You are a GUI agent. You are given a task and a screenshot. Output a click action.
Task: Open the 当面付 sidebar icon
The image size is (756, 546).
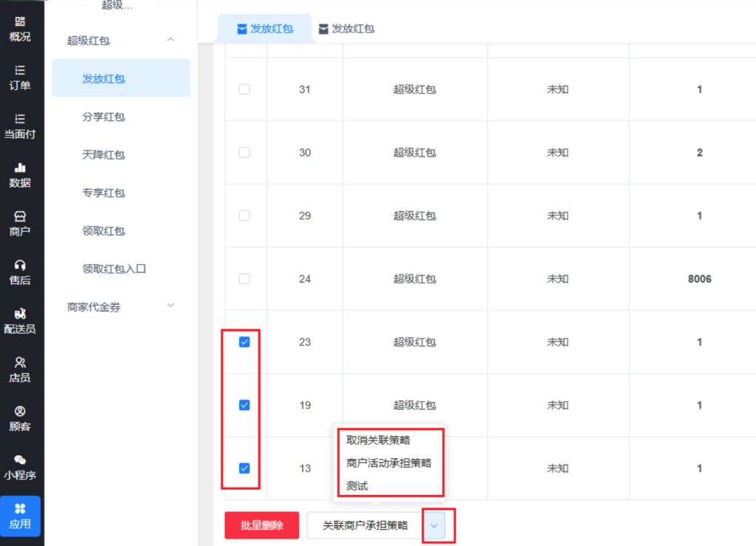tap(20, 119)
